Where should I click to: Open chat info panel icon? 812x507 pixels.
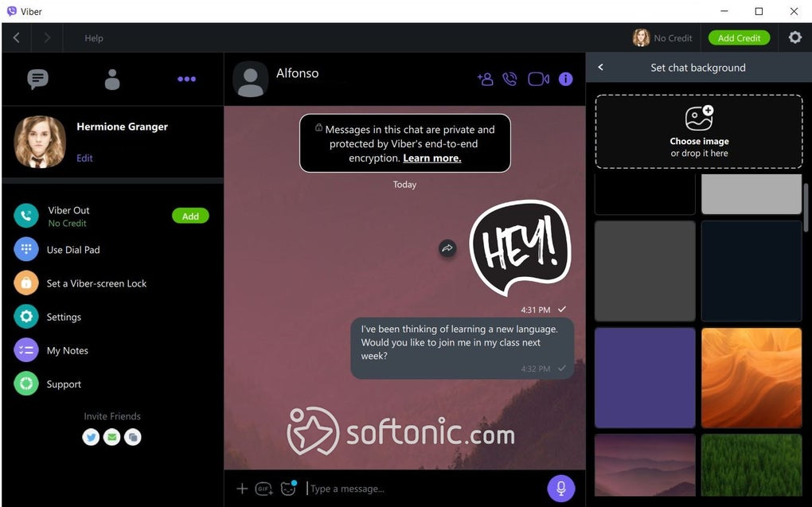565,80
